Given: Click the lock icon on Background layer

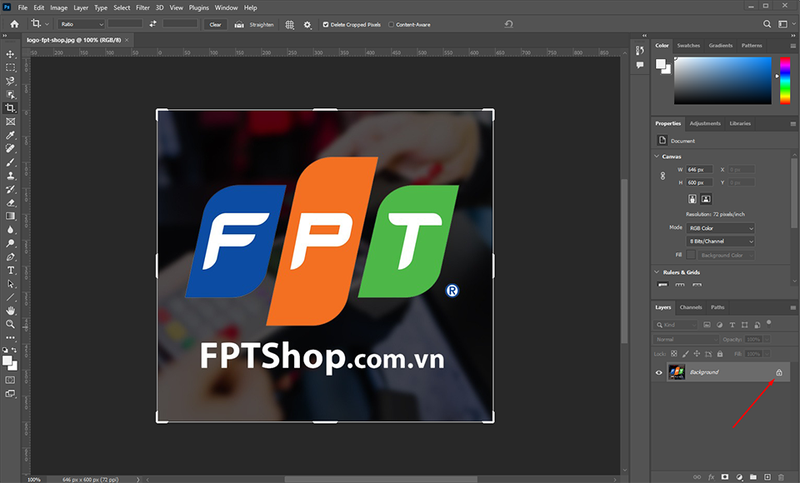Looking at the screenshot, I should click(x=779, y=372).
